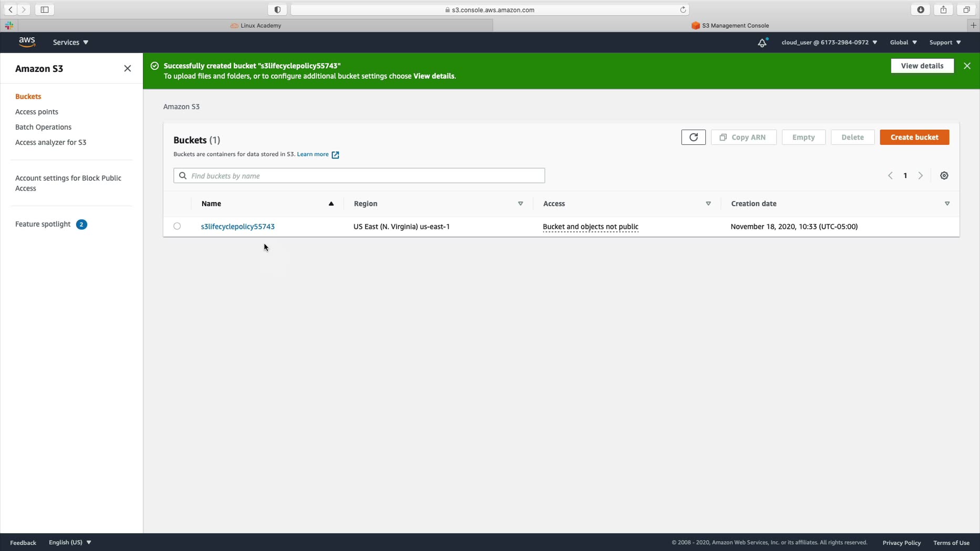Open the English (US) language dropdown
This screenshot has width=980, height=551.
pyautogui.click(x=70, y=543)
